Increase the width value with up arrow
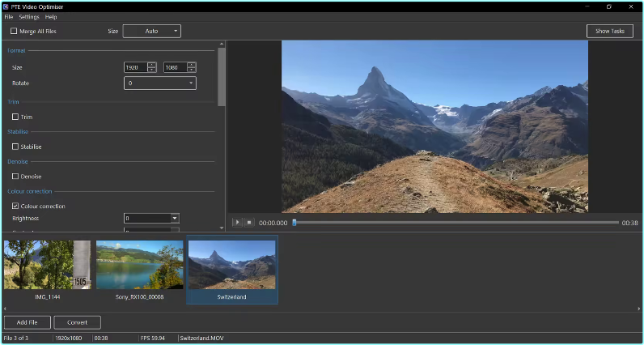 point(152,65)
